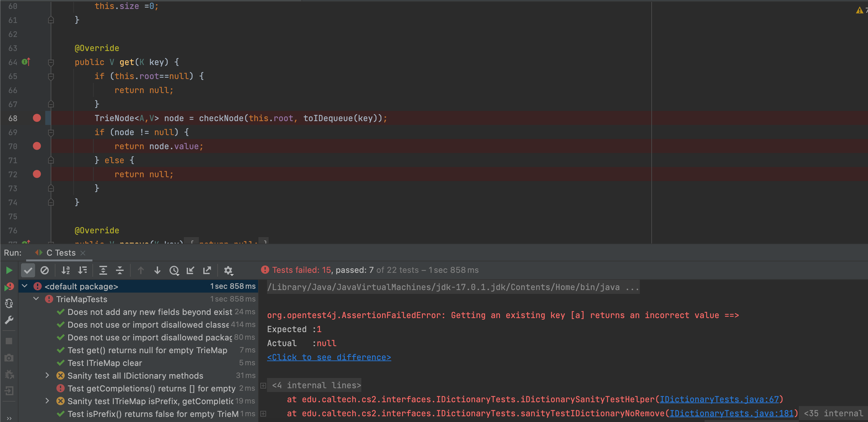Export test results
The width and height of the screenshot is (868, 422).
(207, 270)
